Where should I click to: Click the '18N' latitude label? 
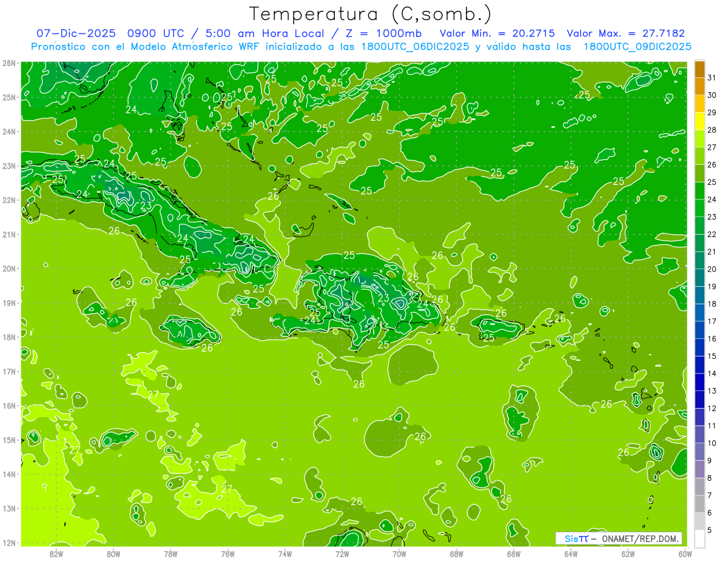pyautogui.click(x=9, y=337)
